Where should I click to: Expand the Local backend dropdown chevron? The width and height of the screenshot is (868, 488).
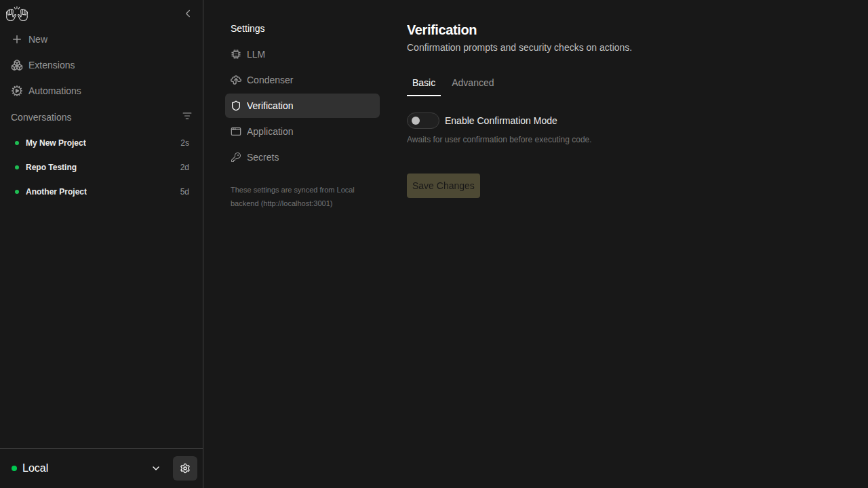(156, 468)
